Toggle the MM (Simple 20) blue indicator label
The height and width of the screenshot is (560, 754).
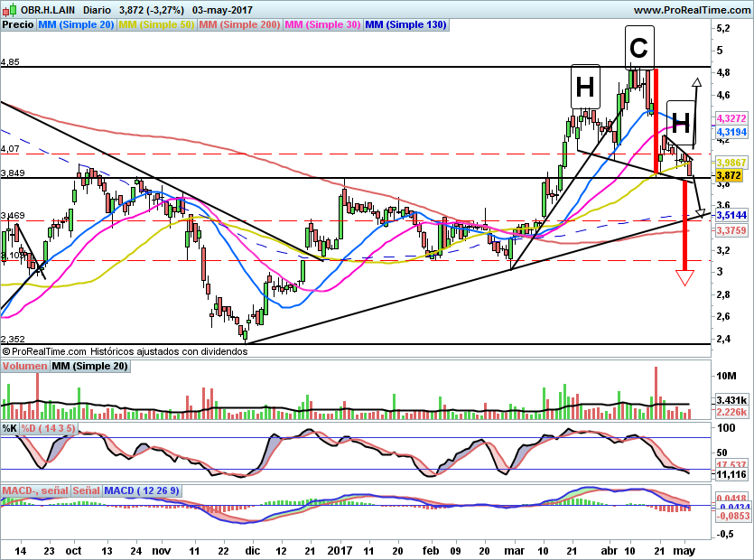(x=76, y=24)
